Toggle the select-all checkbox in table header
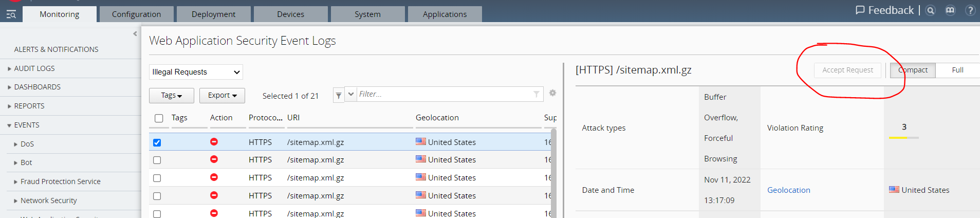Image resolution: width=980 pixels, height=218 pixels. [x=159, y=118]
